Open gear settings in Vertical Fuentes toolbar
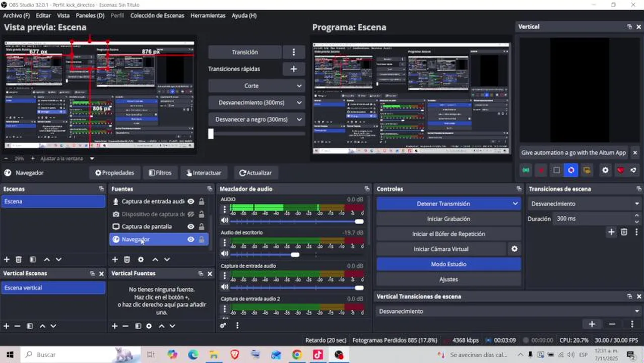 coord(149,326)
